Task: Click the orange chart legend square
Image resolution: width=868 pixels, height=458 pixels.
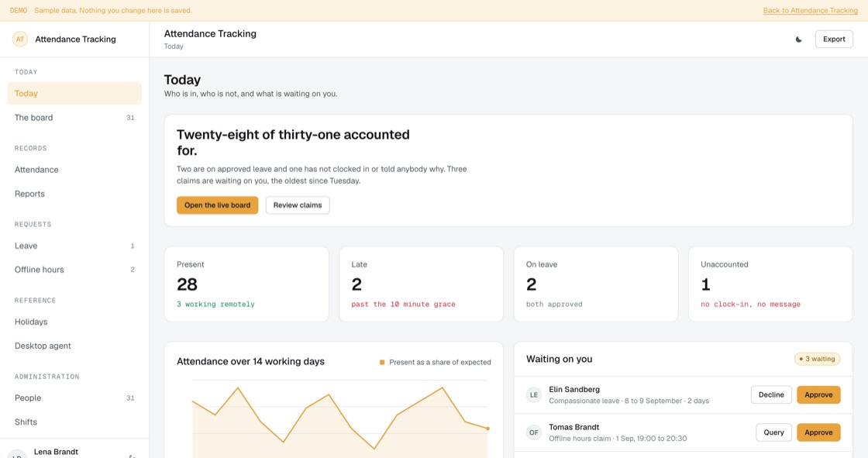Action: pyautogui.click(x=382, y=362)
